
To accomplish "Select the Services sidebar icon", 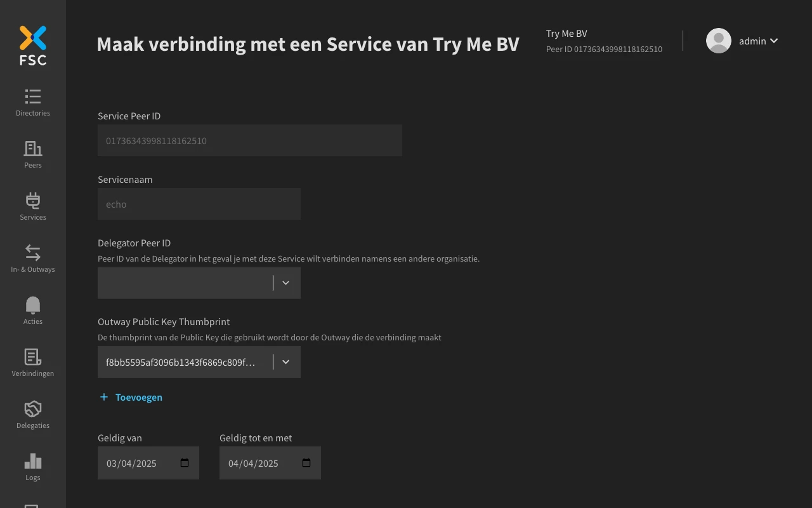I will point(32,201).
